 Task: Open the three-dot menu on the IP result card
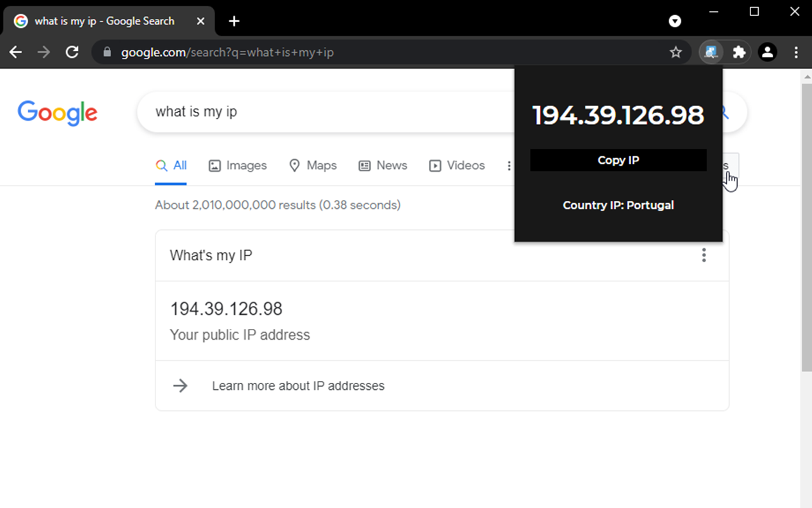pos(704,255)
